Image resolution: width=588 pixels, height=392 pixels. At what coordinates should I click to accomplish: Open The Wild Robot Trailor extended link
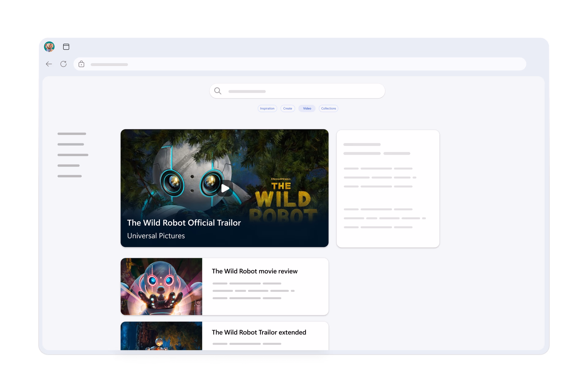(x=259, y=333)
